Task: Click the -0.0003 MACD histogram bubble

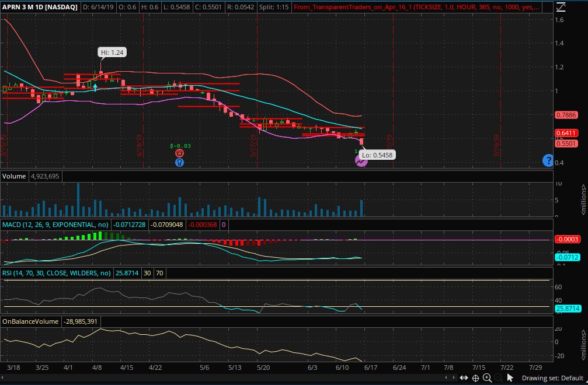Action: coord(568,239)
